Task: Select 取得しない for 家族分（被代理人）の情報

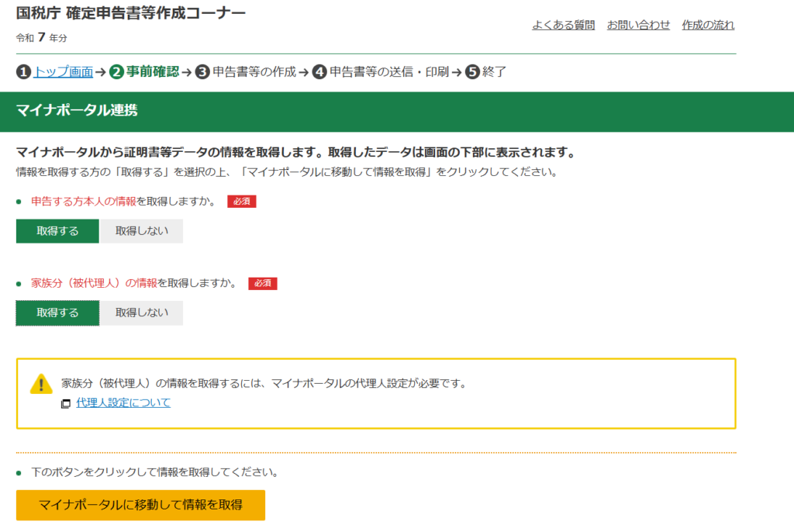Action: tap(141, 313)
